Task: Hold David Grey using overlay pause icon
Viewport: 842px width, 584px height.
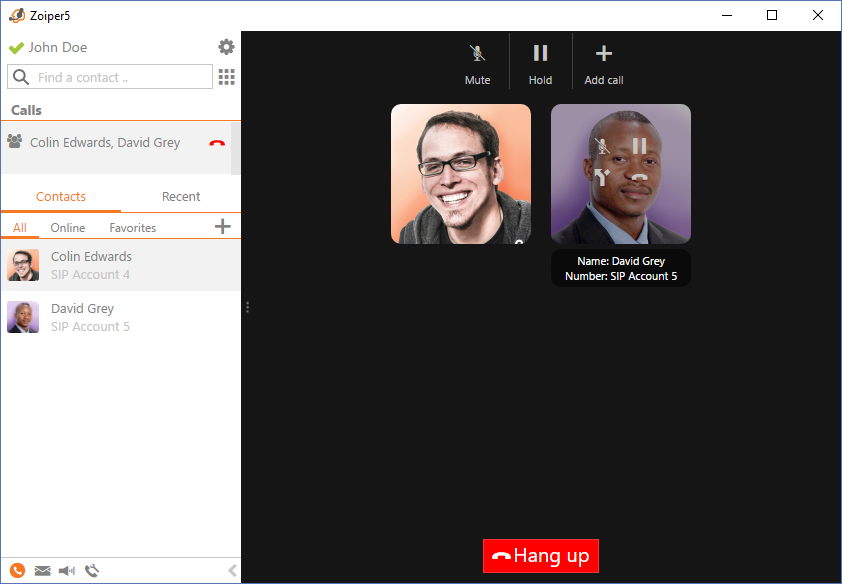Action: pos(639,146)
